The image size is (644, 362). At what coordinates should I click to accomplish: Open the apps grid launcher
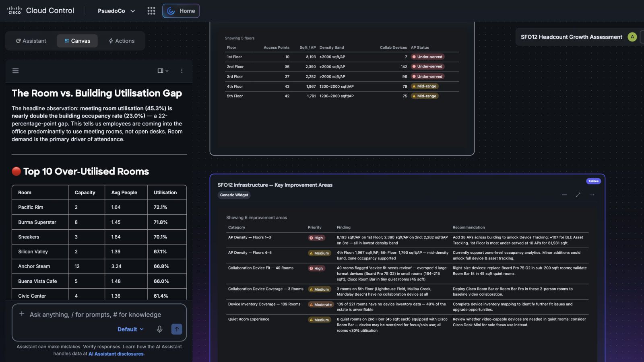coord(151,11)
